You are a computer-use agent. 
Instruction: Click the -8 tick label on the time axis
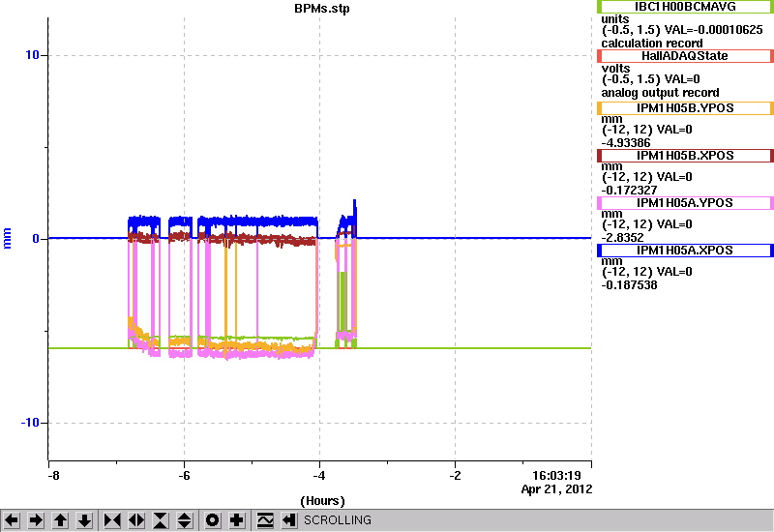53,476
